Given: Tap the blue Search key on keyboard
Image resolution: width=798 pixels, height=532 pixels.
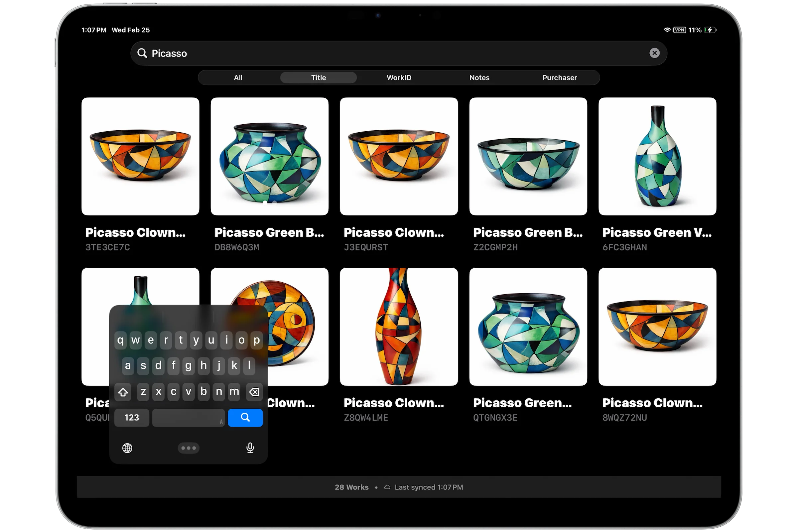Looking at the screenshot, I should click(x=245, y=418).
